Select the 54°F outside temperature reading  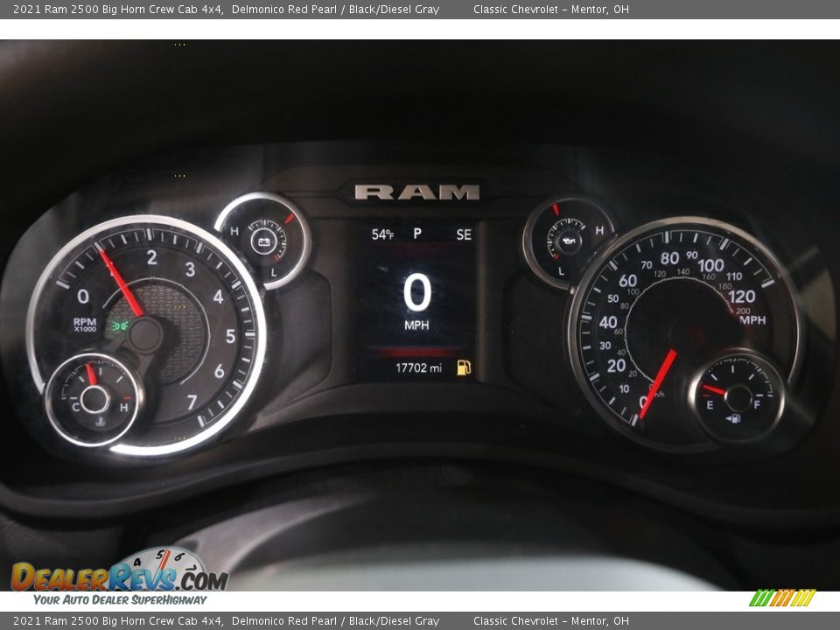pos(382,234)
